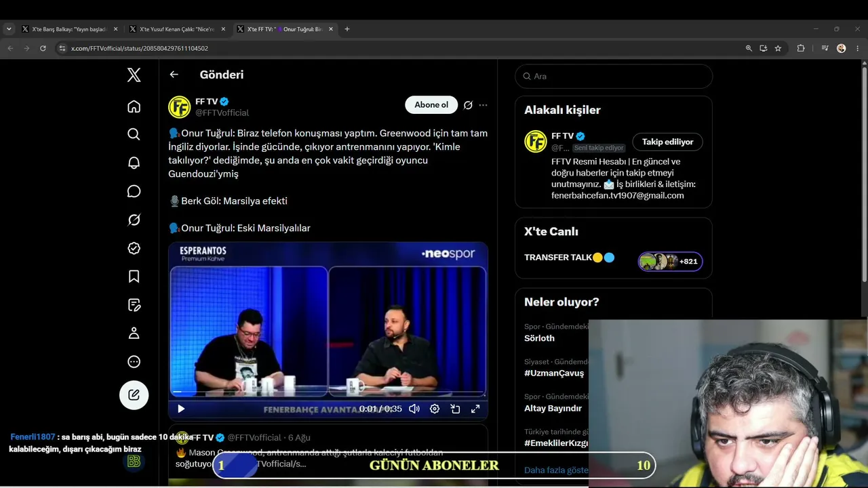Seek along the video progress bar
The width and height of the screenshot is (868, 488).
coord(328,393)
